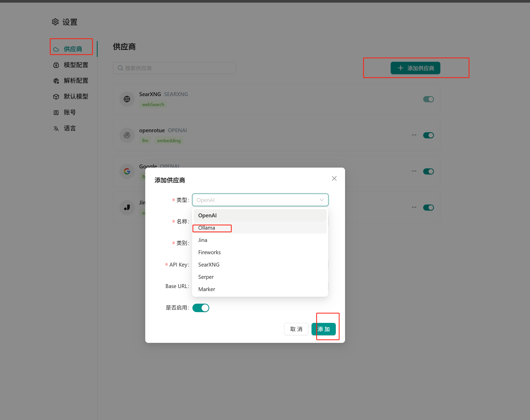Screen dimensions: 530x420
Task: Click the SearXNG globe provider icon
Action: click(127, 99)
